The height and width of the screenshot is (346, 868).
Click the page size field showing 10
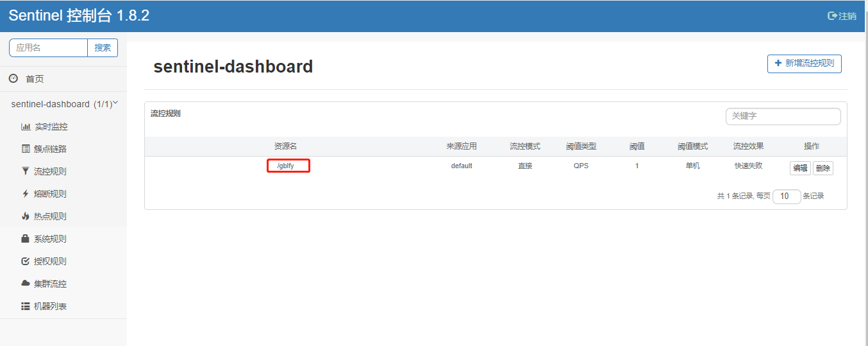[787, 196]
